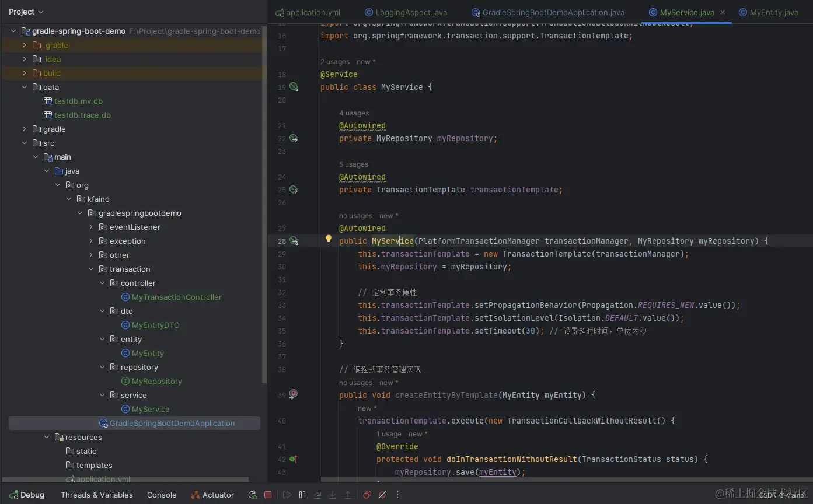Click the project tree vertical scrollbar
This screenshot has height=504, width=813.
pos(264,204)
